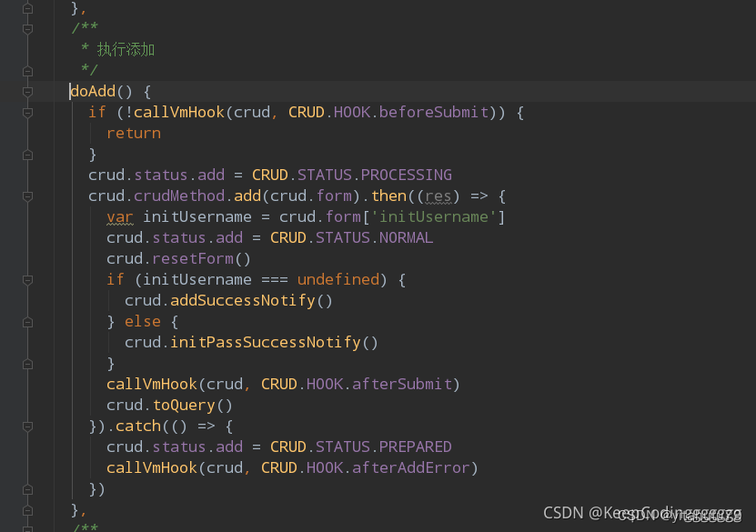Screen dimensions: 756x532
Task: Collapse the if (!callVmHook…) block
Action: tap(27, 112)
